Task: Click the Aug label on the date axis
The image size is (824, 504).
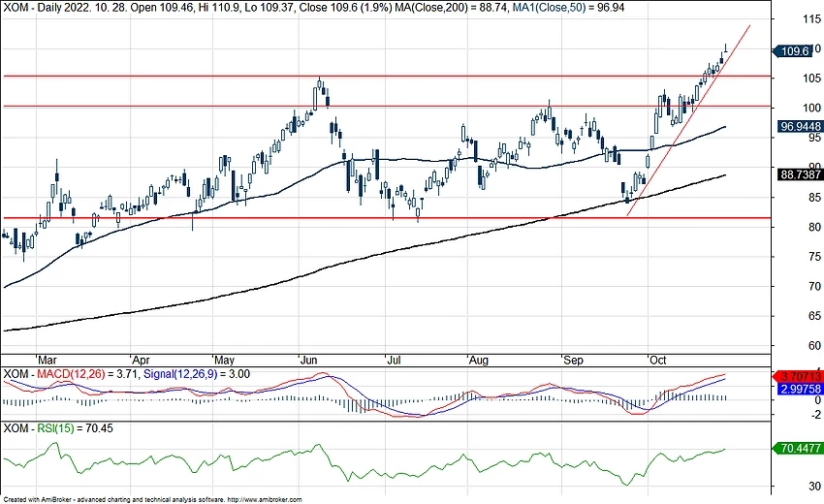Action: [479, 360]
